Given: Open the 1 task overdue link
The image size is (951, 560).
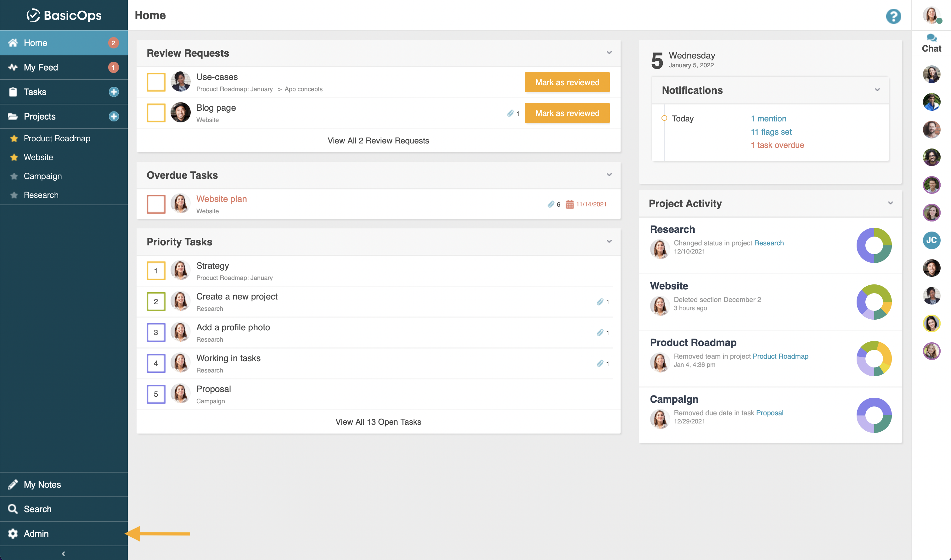Looking at the screenshot, I should pos(777,145).
